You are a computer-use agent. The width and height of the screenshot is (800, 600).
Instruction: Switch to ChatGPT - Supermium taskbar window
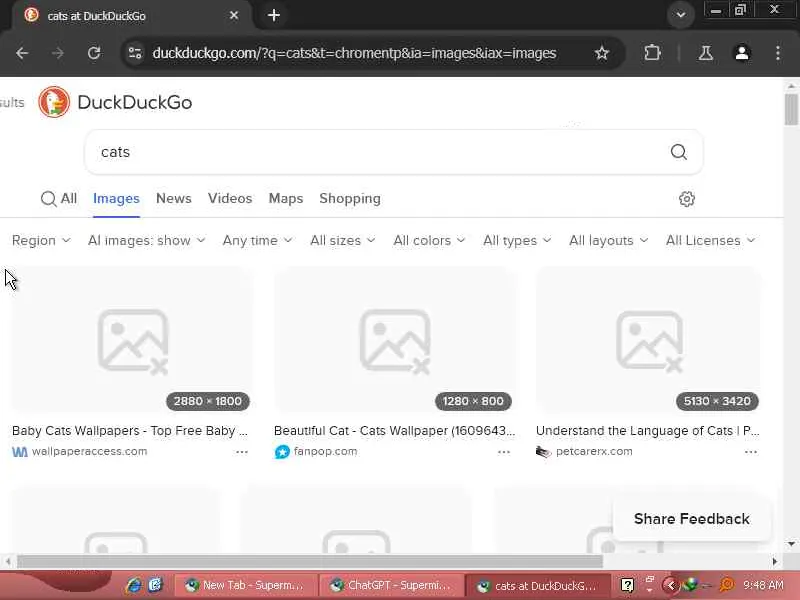pos(391,586)
